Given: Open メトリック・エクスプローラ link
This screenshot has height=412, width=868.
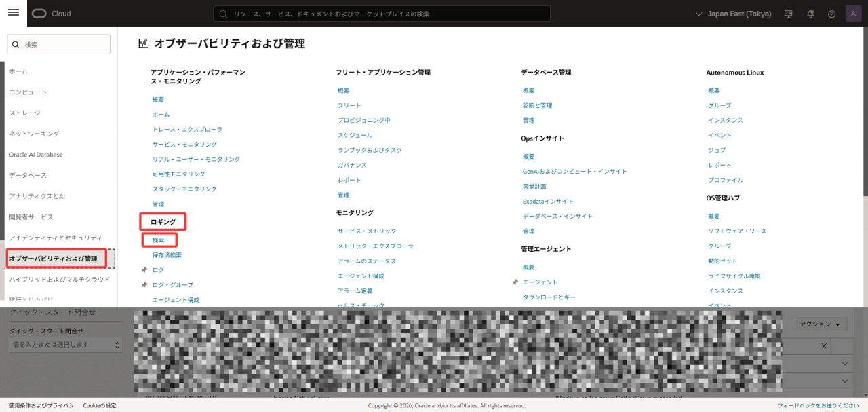Looking at the screenshot, I should pyautogui.click(x=376, y=246).
